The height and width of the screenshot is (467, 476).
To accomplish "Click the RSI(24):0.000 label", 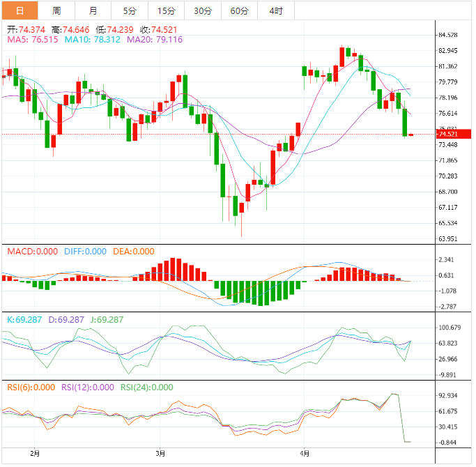I will pos(147,388).
